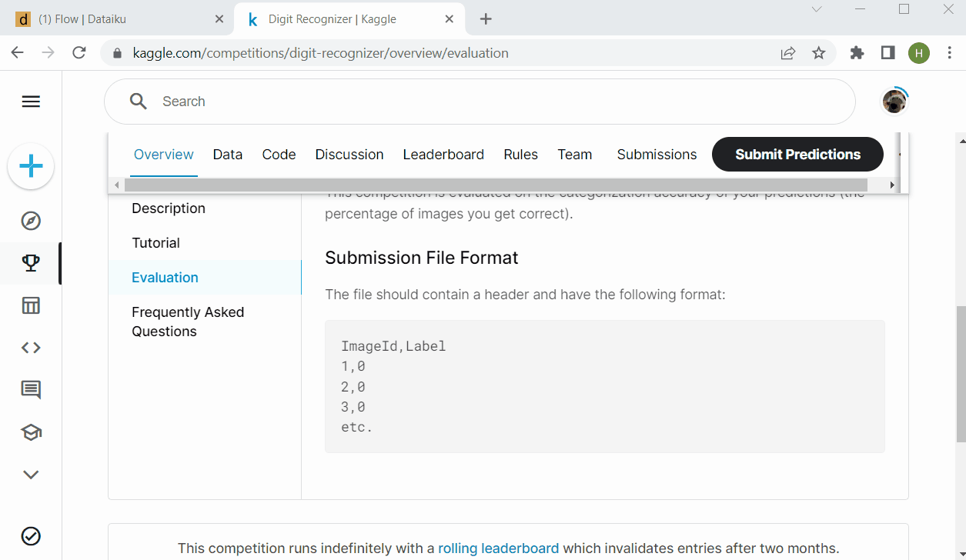Open the Leaderboard tab

click(x=443, y=155)
